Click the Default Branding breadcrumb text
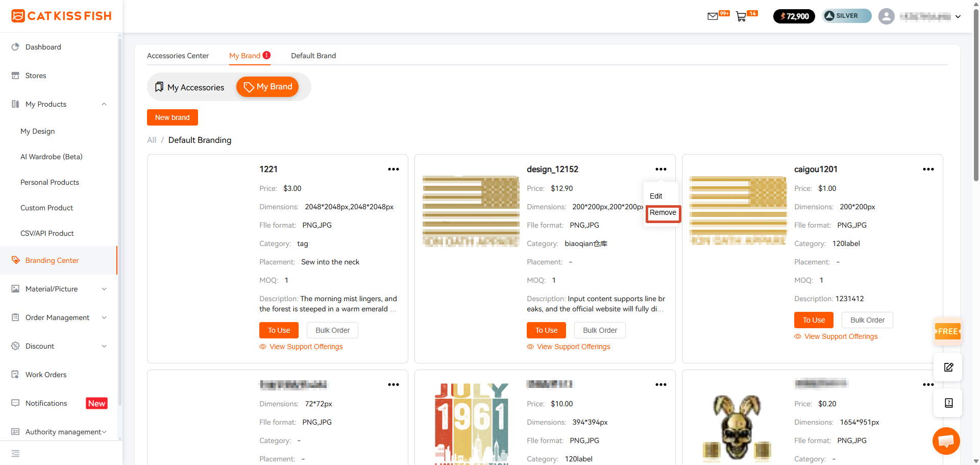This screenshot has width=980, height=465. (200, 140)
